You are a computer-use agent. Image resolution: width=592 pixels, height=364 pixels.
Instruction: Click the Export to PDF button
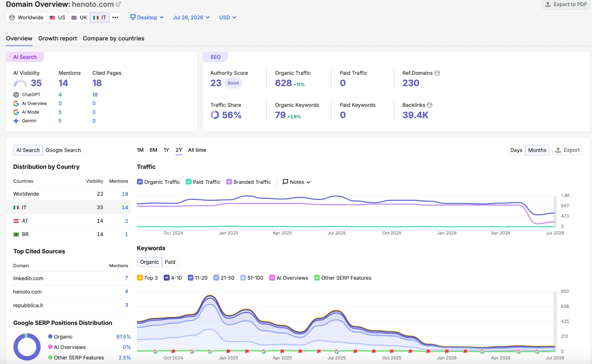pos(566,4)
